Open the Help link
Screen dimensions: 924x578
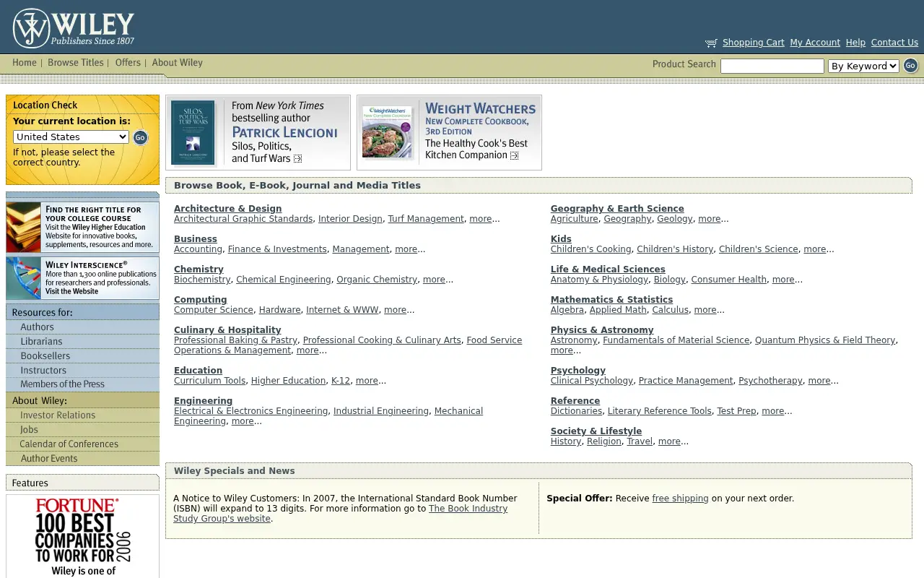pyautogui.click(x=855, y=43)
